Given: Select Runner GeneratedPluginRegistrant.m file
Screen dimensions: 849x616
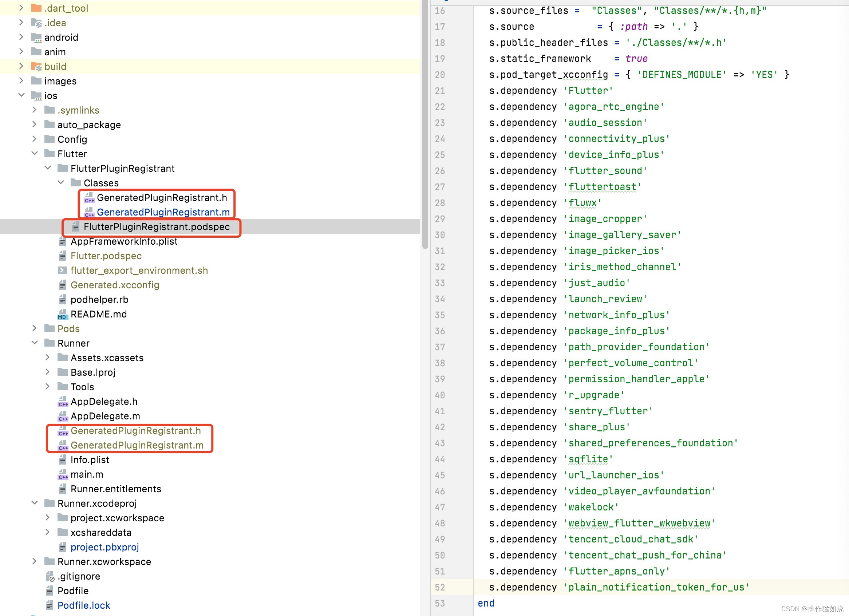Looking at the screenshot, I should [x=137, y=445].
